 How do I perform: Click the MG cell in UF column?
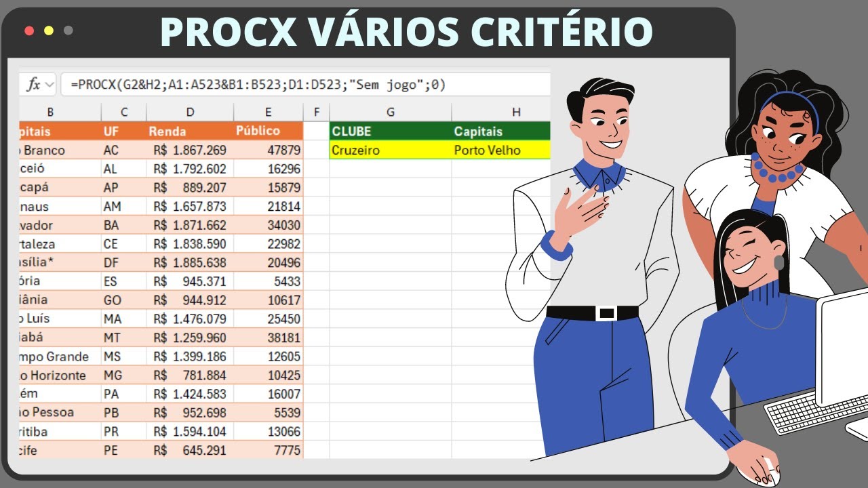point(123,375)
